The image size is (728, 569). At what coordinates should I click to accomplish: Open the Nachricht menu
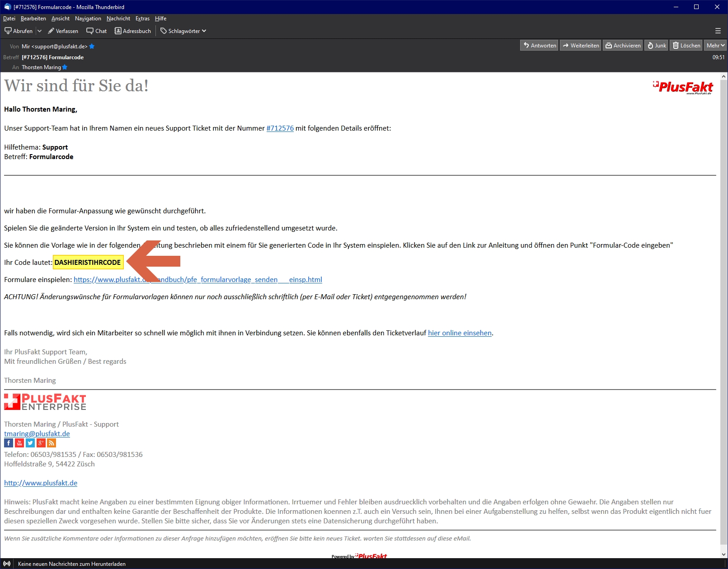[x=118, y=19]
